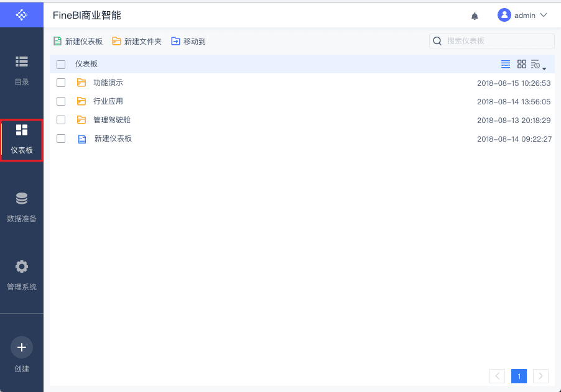Switch to list view icon

[506, 64]
